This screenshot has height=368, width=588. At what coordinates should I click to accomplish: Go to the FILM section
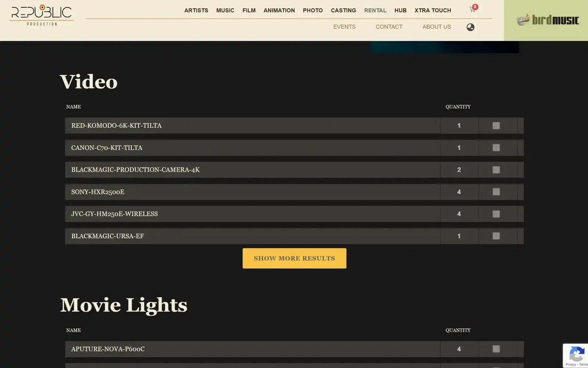pos(249,10)
